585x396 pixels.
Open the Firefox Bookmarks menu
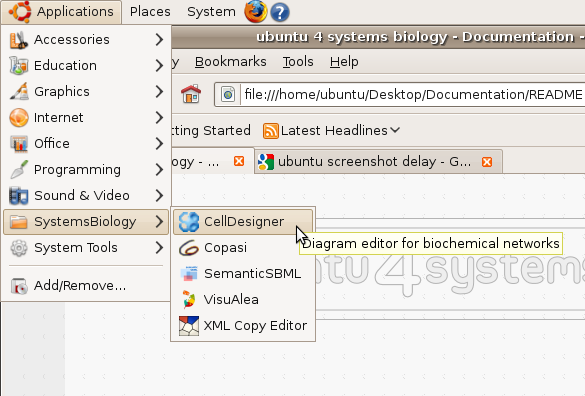231,62
